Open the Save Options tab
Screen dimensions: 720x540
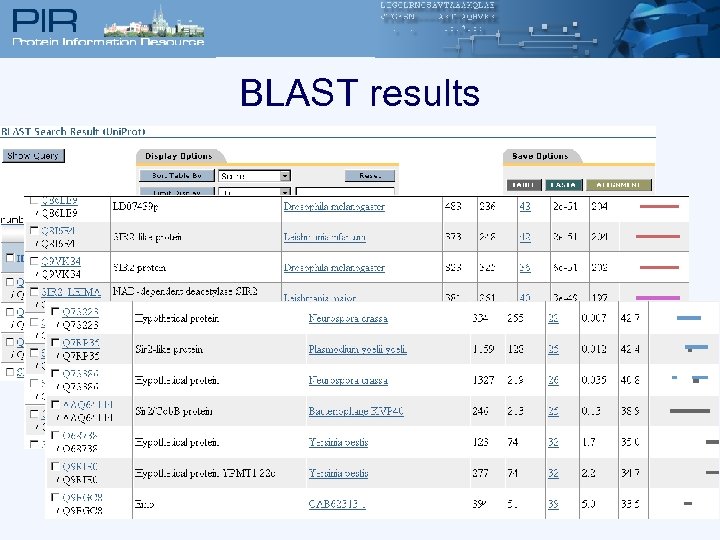[540, 156]
